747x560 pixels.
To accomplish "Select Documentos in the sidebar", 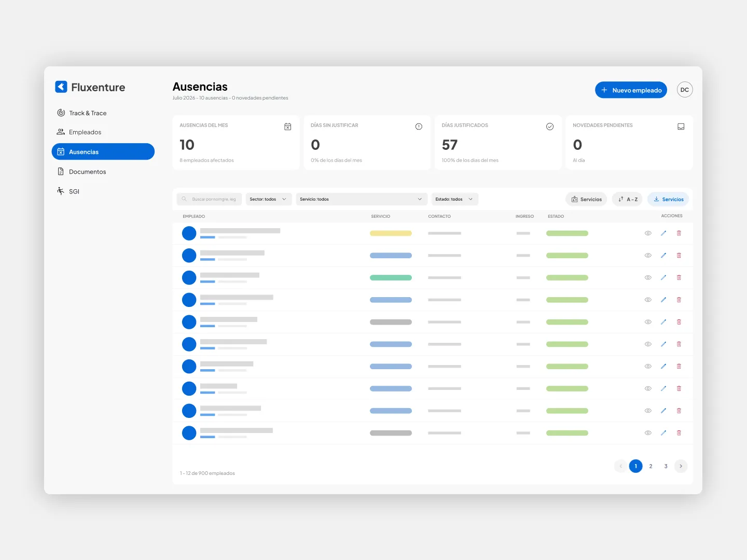I will (81, 172).
